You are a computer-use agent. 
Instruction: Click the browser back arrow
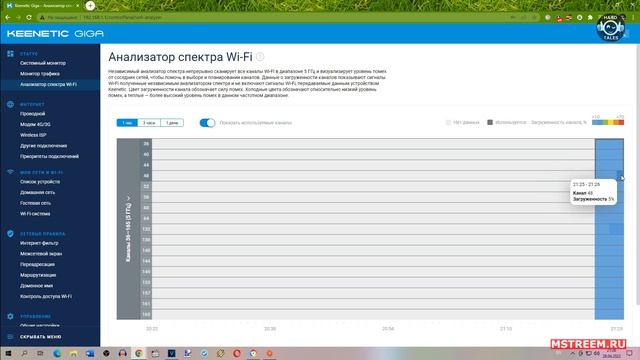click(8, 18)
